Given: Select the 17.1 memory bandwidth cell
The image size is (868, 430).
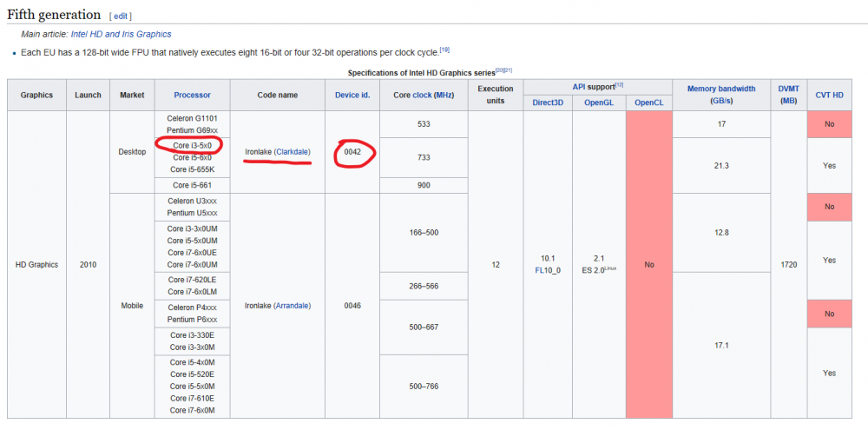Looking at the screenshot, I should point(721,345).
